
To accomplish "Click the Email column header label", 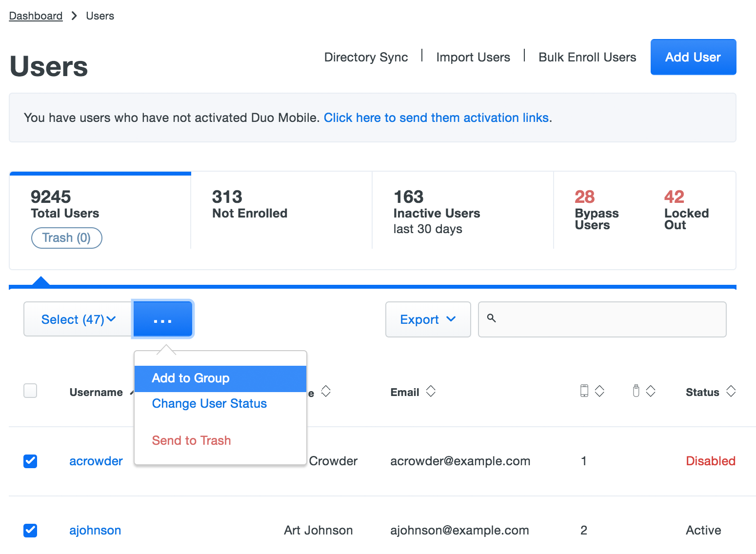I will (405, 393).
